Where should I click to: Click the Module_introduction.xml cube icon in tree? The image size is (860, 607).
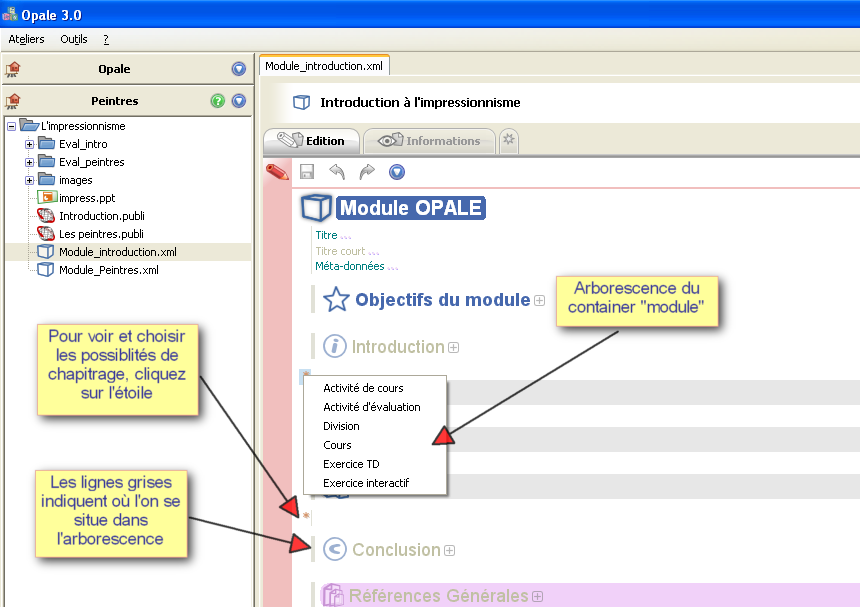[46, 252]
